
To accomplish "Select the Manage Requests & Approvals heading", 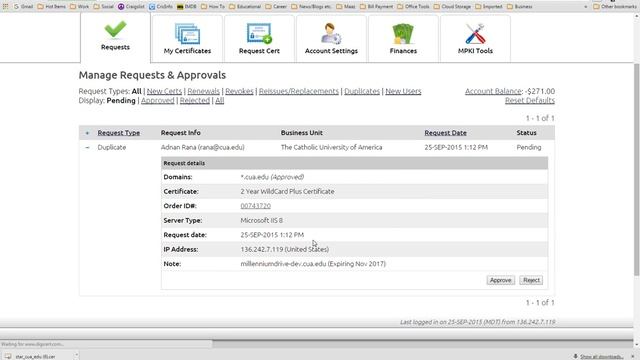I will click(152, 75).
